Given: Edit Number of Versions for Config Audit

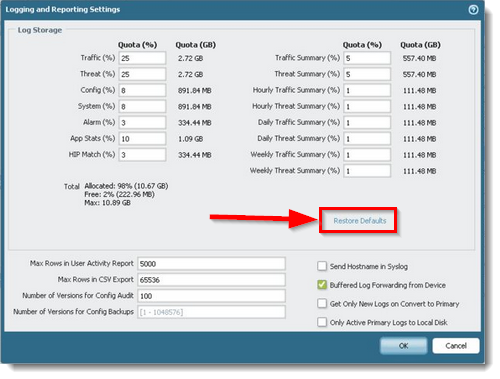Looking at the screenshot, I should coord(211,296).
